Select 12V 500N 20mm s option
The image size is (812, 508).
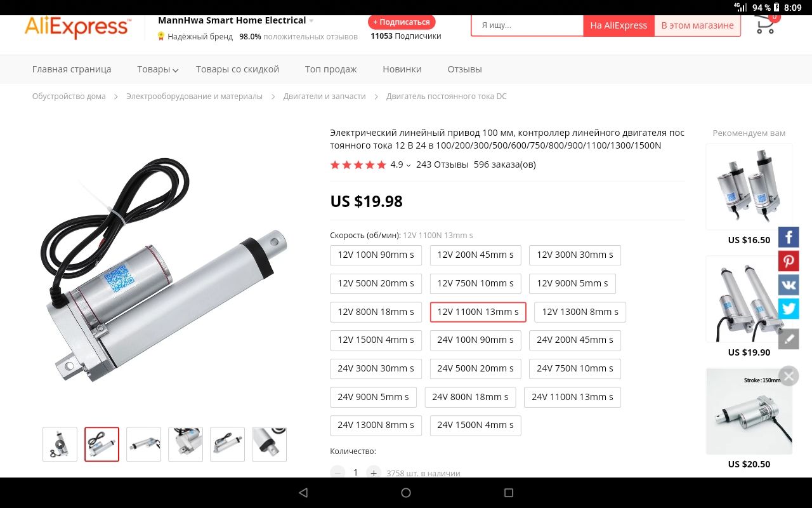coord(376,283)
